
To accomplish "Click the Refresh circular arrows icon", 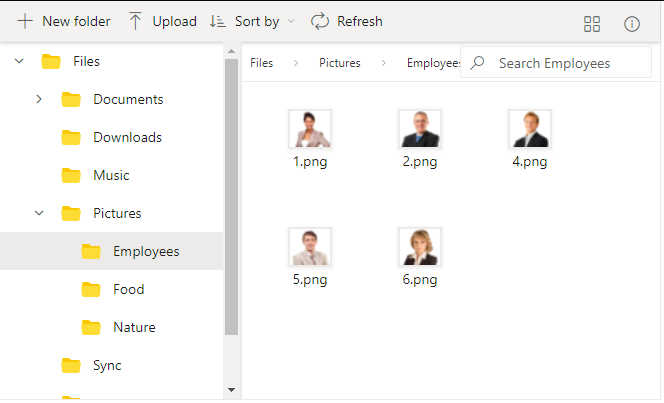I will click(320, 21).
